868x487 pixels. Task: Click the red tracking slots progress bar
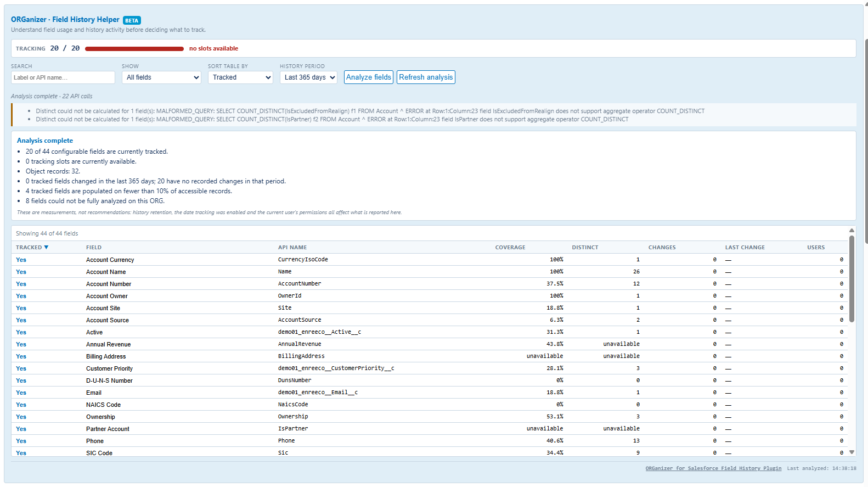(x=134, y=49)
